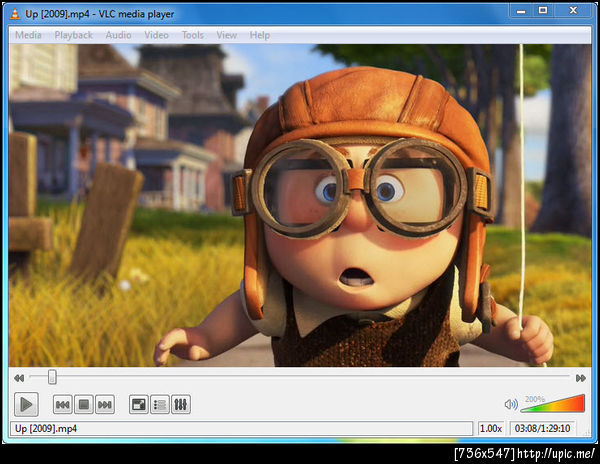This screenshot has width=600, height=464.
Task: Step forward with fast-forward arrows on seek bar
Action: [x=580, y=378]
